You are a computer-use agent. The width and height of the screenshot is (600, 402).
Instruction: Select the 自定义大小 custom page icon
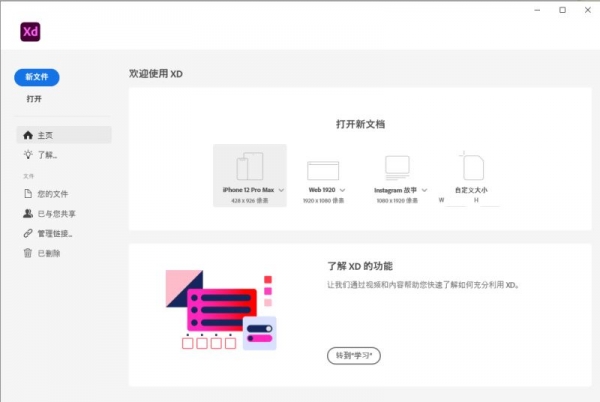pos(472,166)
